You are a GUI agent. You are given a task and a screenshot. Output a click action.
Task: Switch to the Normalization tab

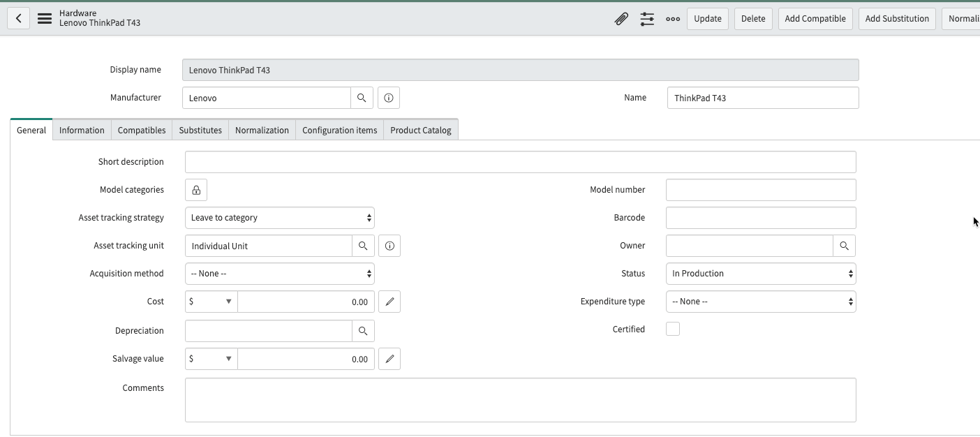tap(262, 130)
